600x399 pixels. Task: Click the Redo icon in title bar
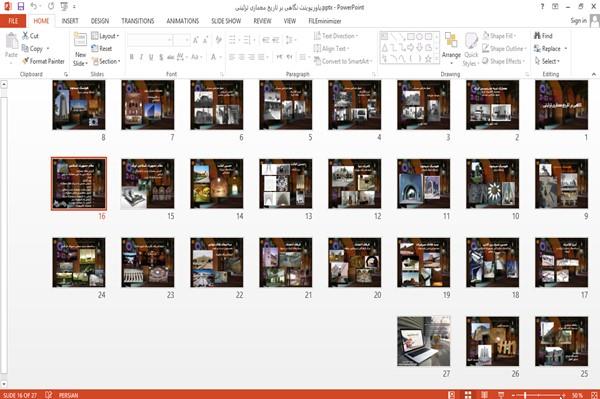click(51, 6)
